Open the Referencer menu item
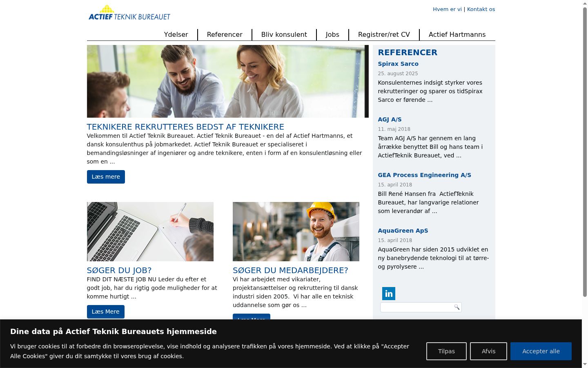Image resolution: width=588 pixels, height=368 pixels. (225, 35)
